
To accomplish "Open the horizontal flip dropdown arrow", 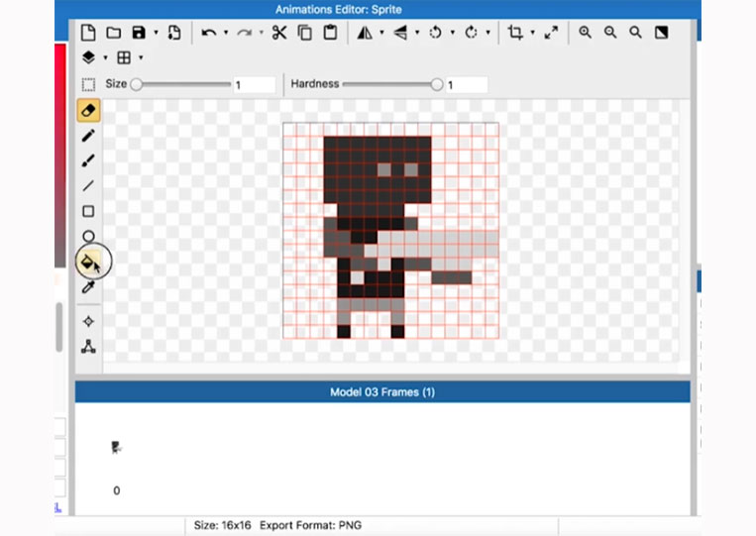I will pos(381,33).
